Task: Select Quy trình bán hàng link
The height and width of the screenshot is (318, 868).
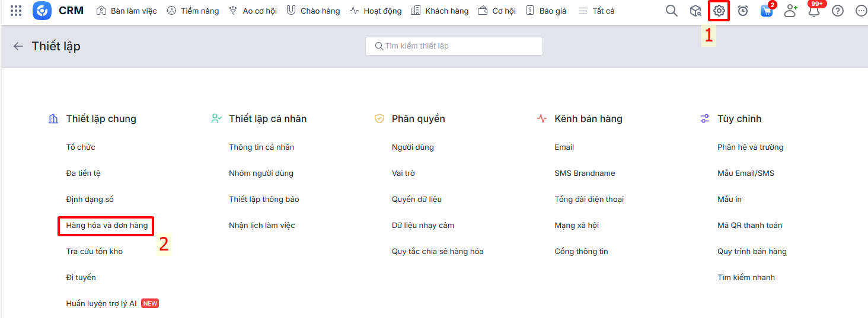Action: click(x=752, y=252)
